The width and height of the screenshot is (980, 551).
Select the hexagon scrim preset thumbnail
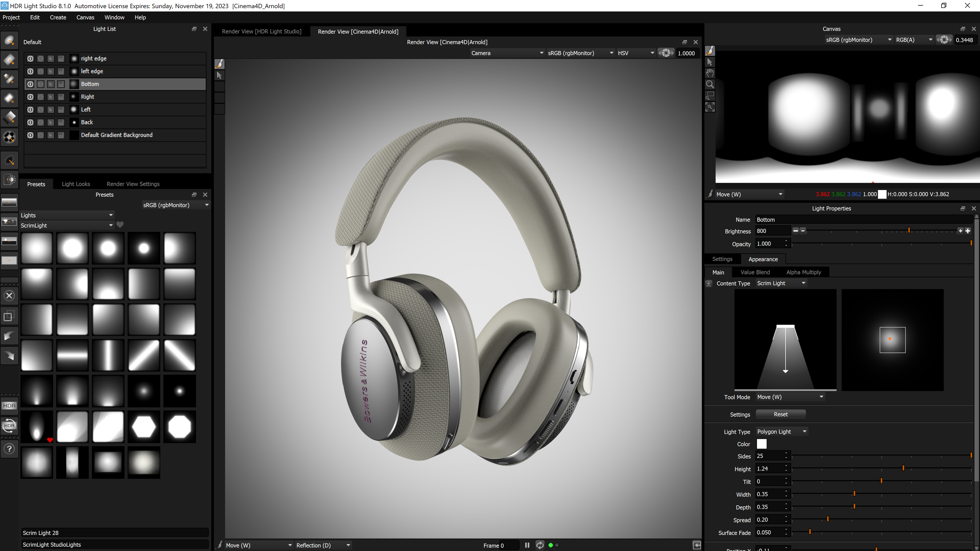point(143,427)
